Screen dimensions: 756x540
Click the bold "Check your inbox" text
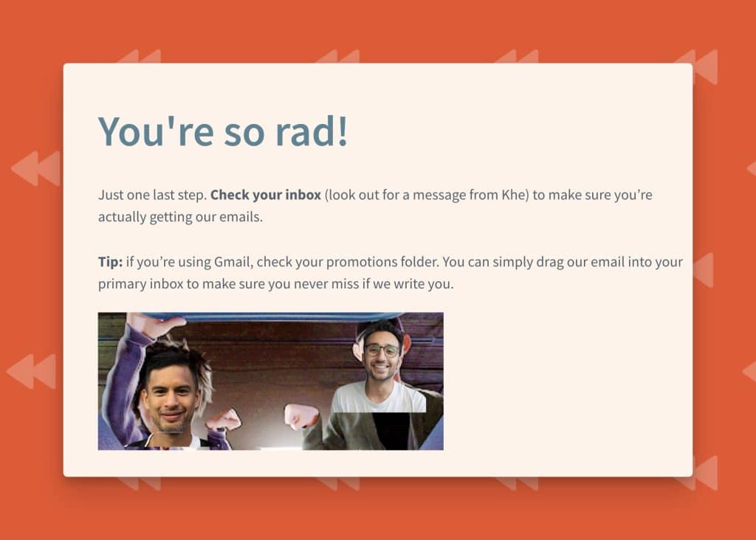point(266,195)
